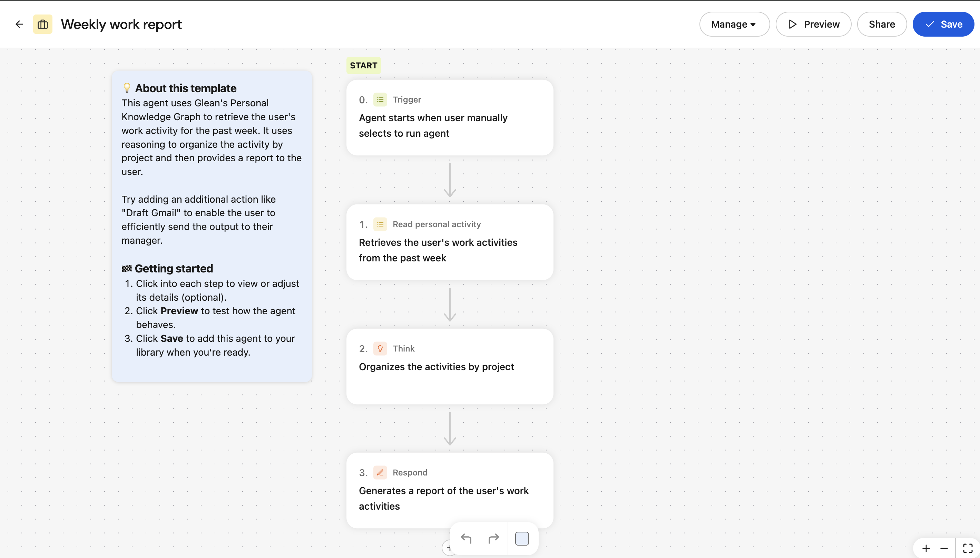Click the Respond pencil icon

[x=380, y=472]
